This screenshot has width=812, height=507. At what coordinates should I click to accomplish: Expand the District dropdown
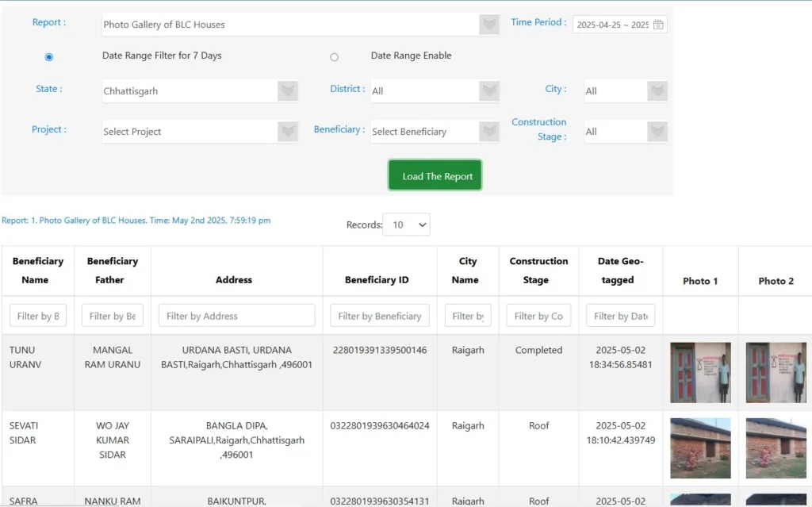coord(489,91)
